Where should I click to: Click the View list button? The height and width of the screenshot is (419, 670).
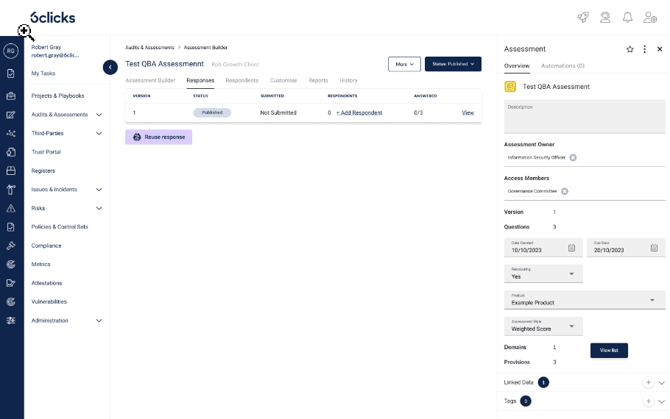(x=609, y=350)
